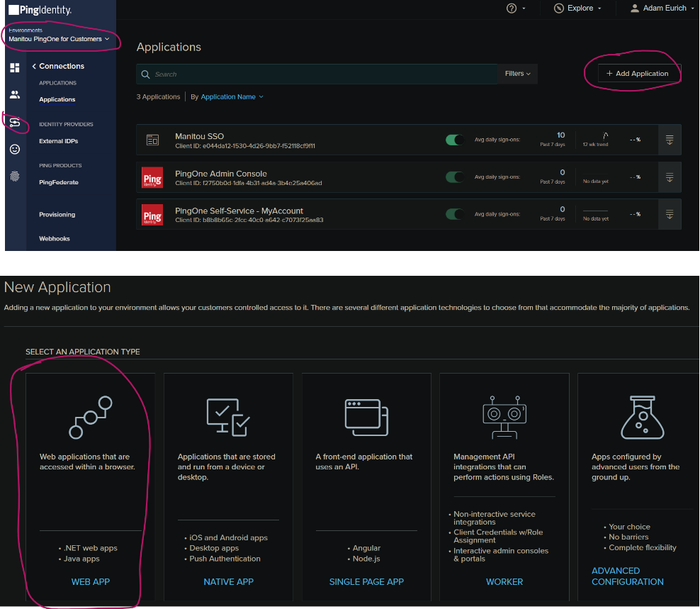Expand details icon for PingOne Admin Console
This screenshot has height=609, width=700.
pyautogui.click(x=670, y=177)
